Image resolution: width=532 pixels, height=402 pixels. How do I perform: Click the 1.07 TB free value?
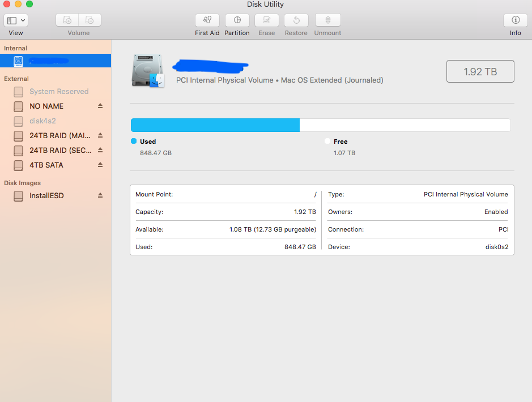tap(344, 153)
